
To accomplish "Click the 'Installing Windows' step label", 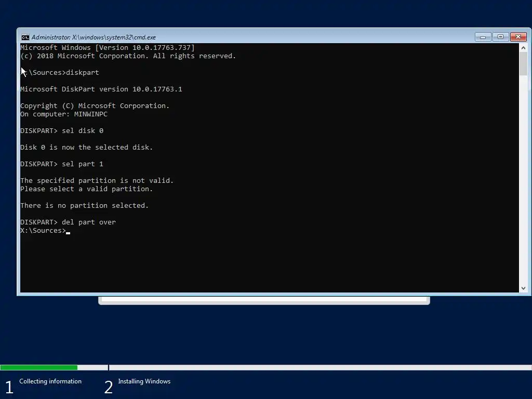I will (x=144, y=381).
